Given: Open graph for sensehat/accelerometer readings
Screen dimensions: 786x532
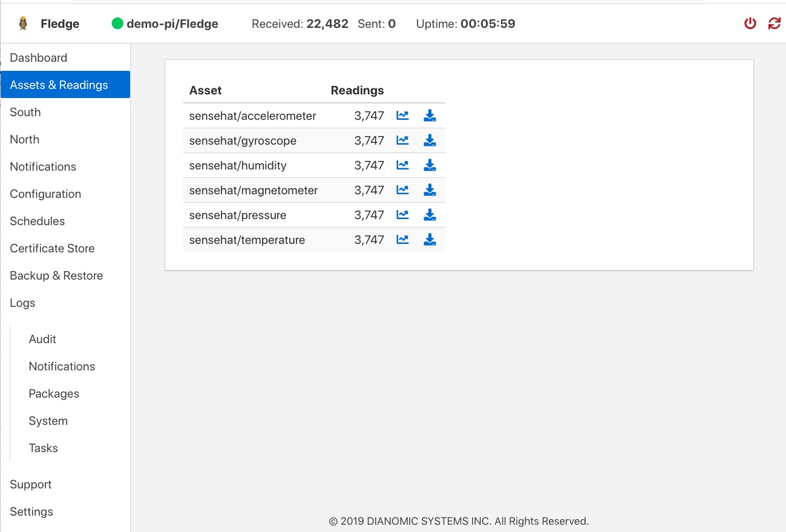Looking at the screenshot, I should [x=402, y=116].
